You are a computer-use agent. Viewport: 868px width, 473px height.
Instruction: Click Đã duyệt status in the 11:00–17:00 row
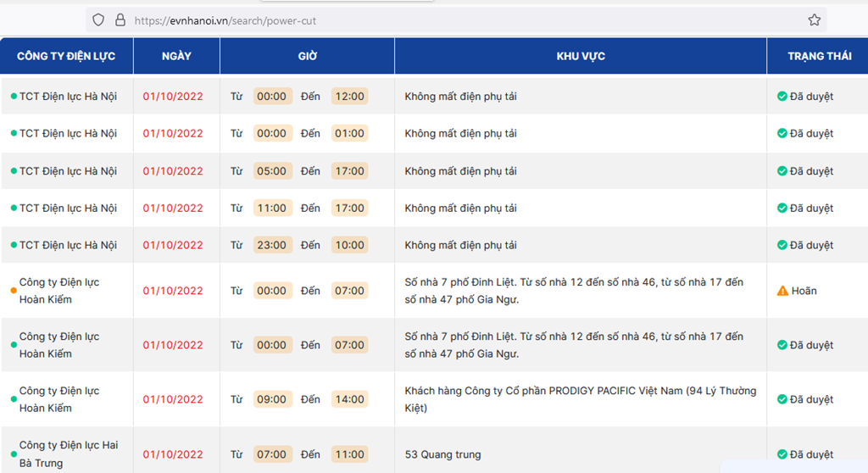(811, 209)
